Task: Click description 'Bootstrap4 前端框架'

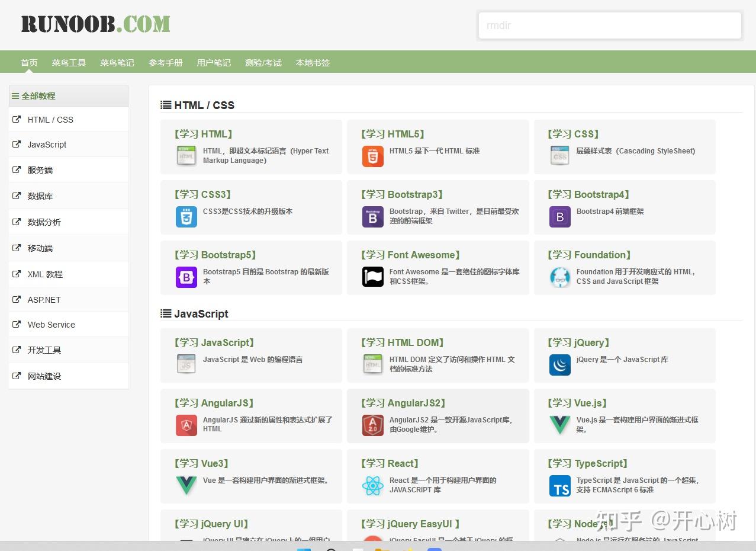Action: point(610,211)
